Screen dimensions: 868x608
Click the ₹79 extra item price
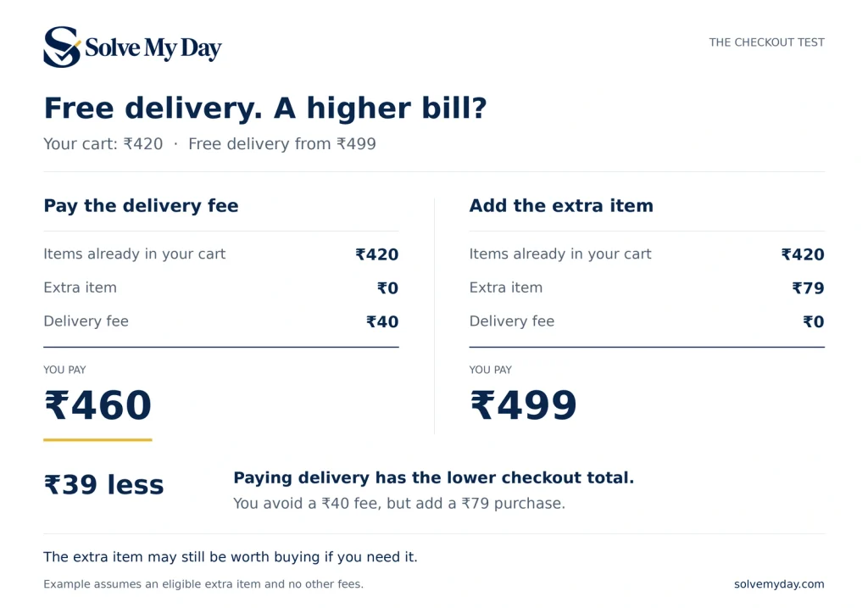tap(808, 288)
